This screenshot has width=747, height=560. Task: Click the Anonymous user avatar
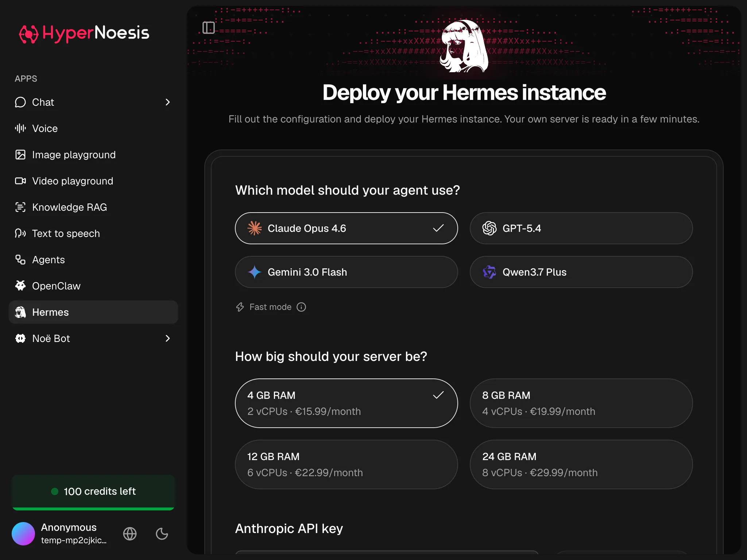(x=23, y=534)
